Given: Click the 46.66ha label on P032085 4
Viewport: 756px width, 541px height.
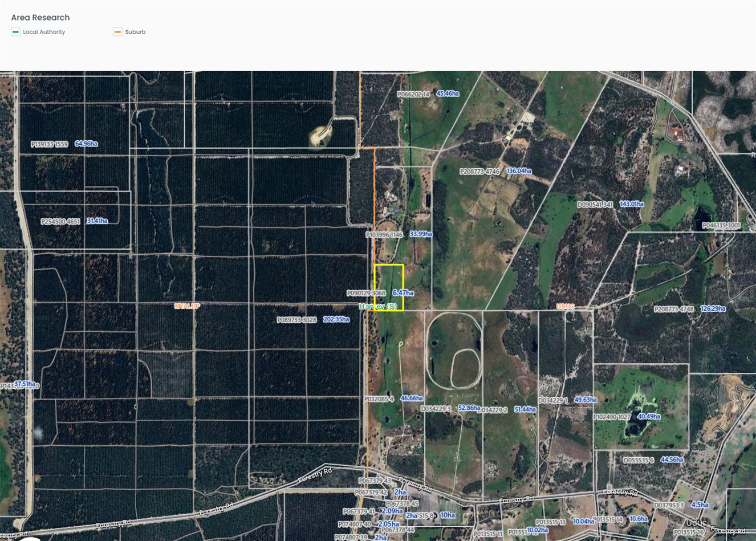Looking at the screenshot, I should coord(412,398).
